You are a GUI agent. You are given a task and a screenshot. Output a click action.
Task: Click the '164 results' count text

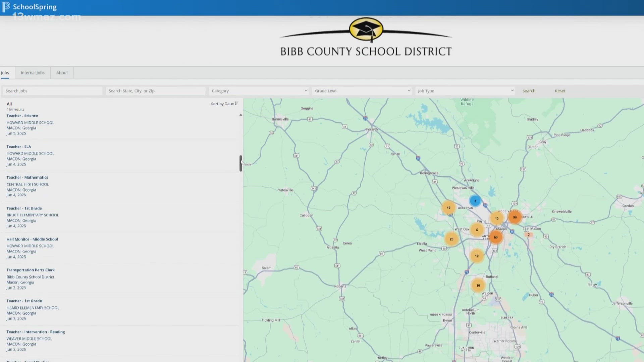(x=15, y=110)
